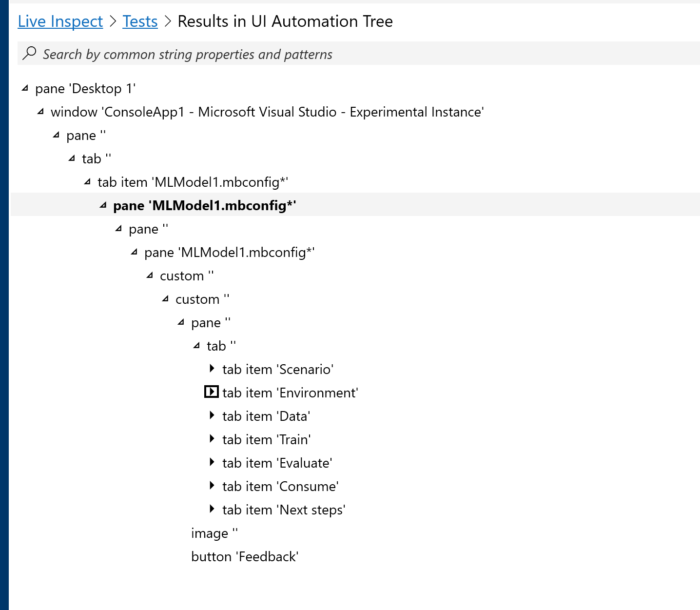Click the boxed arrow icon beside 'Environment'
The width and height of the screenshot is (700, 610).
[211, 392]
